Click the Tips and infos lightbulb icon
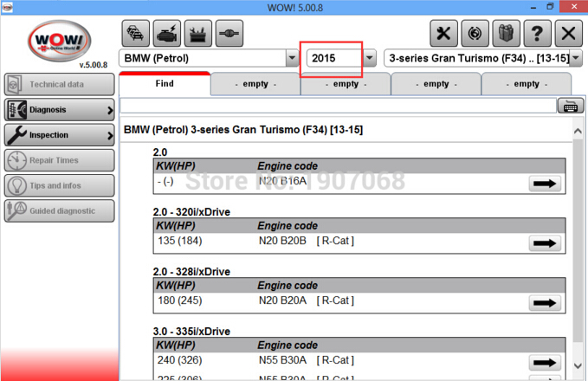 coord(16,185)
